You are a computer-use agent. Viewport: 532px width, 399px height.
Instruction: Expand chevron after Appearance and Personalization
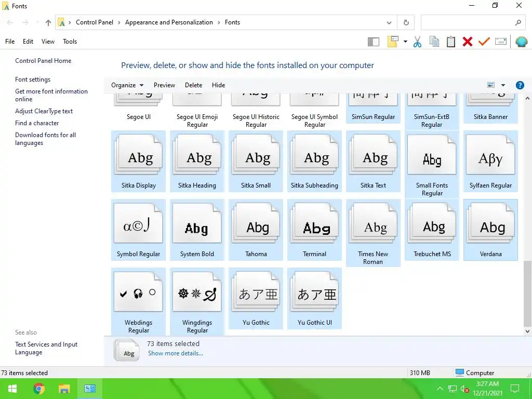coord(219,22)
